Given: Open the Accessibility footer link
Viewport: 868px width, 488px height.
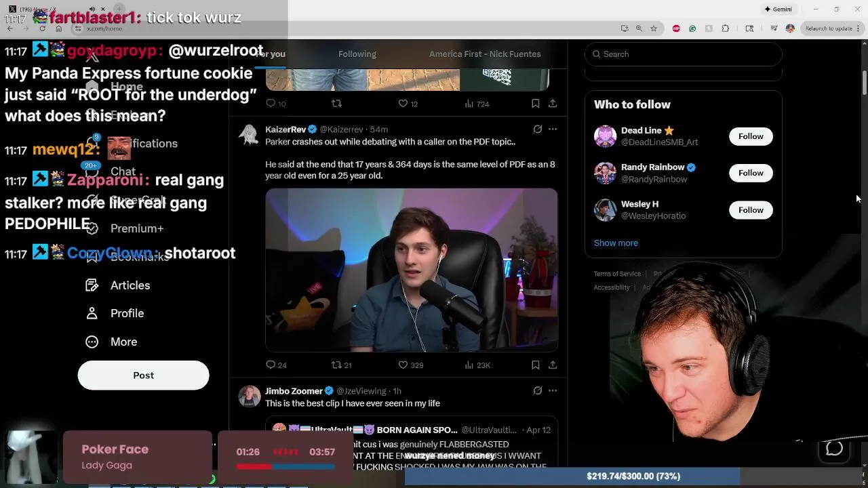Looking at the screenshot, I should pyautogui.click(x=612, y=287).
